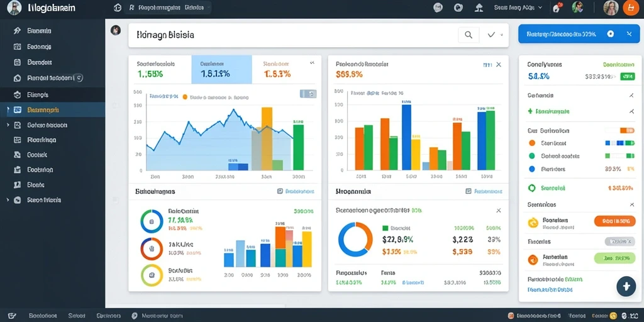Image resolution: width=644 pixels, height=322 pixels.
Task: Click the green plus icon in right panel
Action: pos(530,111)
